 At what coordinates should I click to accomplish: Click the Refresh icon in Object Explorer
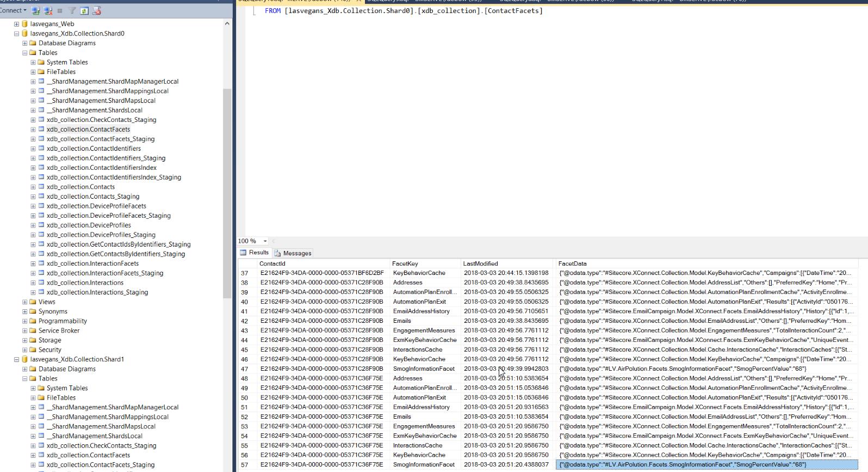coord(84,10)
